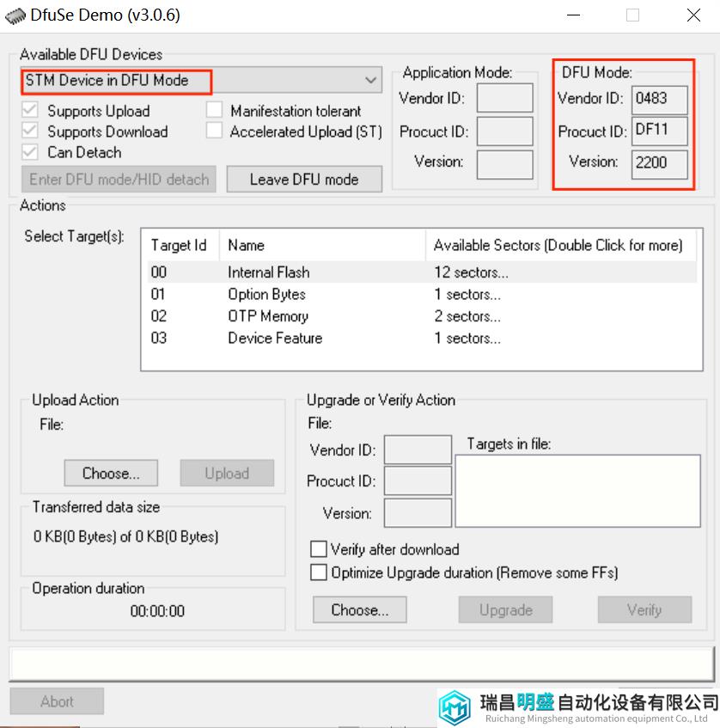720x728 pixels.
Task: Click Application Mode Procuct ID field
Action: [x=504, y=131]
